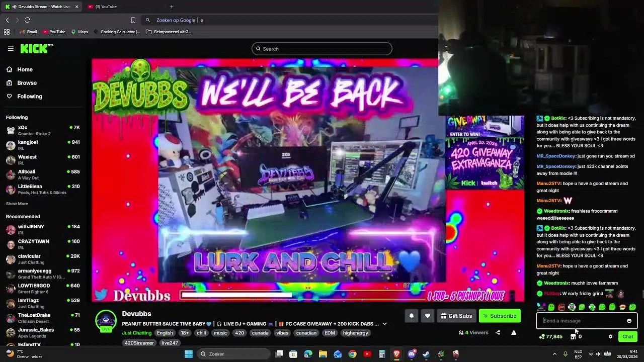This screenshot has height=362, width=644.
Task: Open LOWTIERGOD recommended channel
Action: (x=43, y=288)
